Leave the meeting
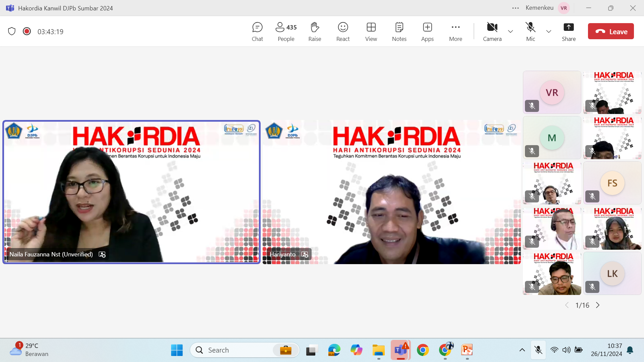The width and height of the screenshot is (644, 362). tap(611, 31)
